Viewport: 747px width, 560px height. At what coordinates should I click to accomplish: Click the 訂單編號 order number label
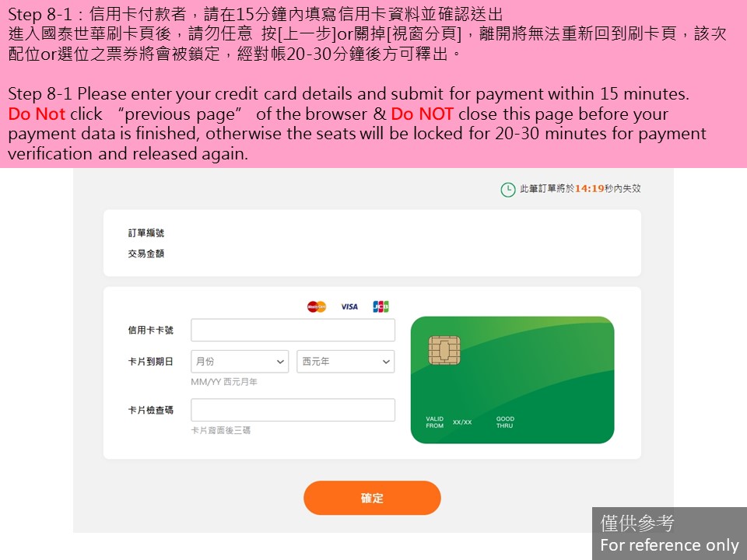coord(146,233)
